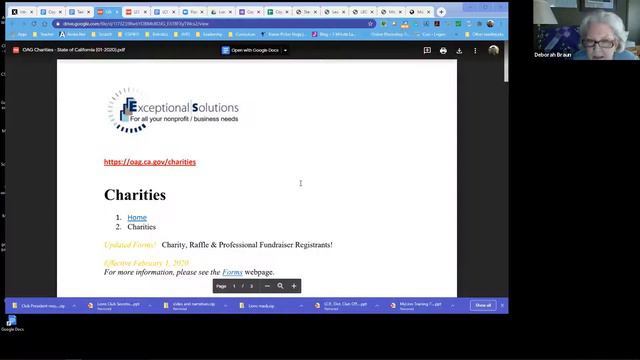
Task: Expand the Open with dropdown arrow
Action: click(285, 50)
